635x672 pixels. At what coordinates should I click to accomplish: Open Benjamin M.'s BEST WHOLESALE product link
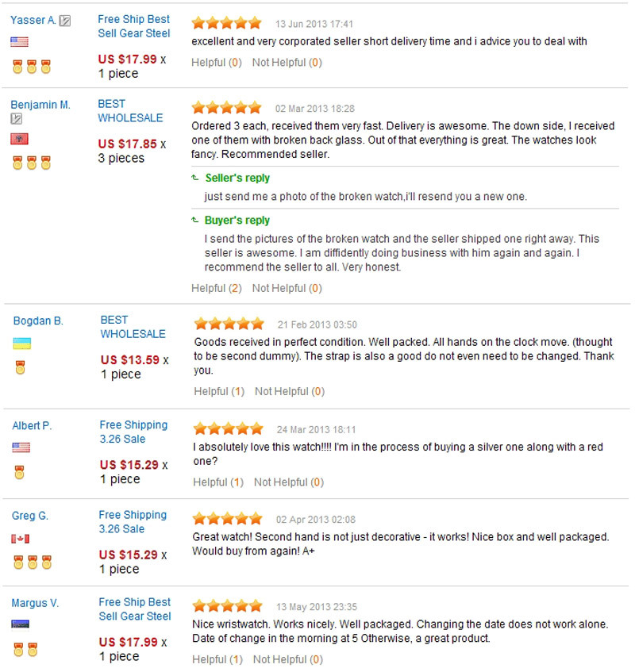(130, 111)
